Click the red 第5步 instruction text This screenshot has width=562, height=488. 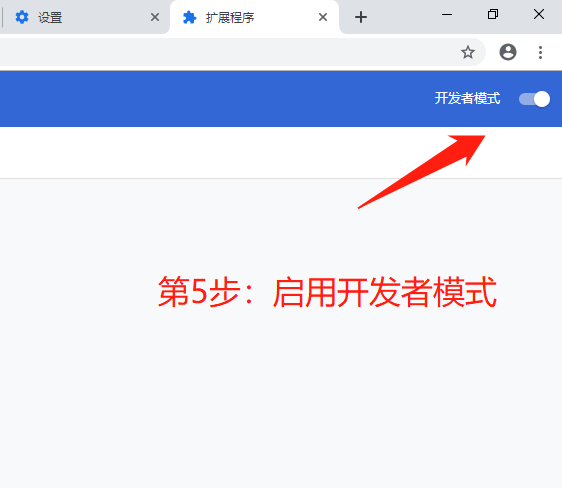[327, 292]
